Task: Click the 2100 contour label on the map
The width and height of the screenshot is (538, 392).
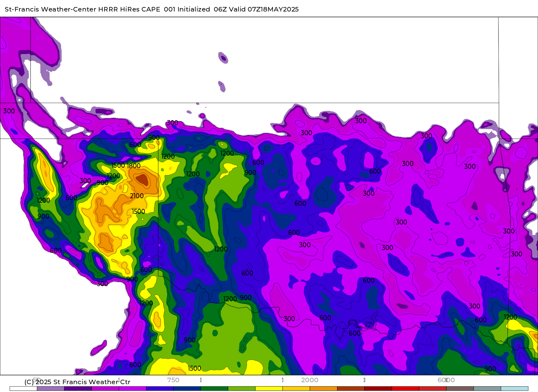Action: 137,196
